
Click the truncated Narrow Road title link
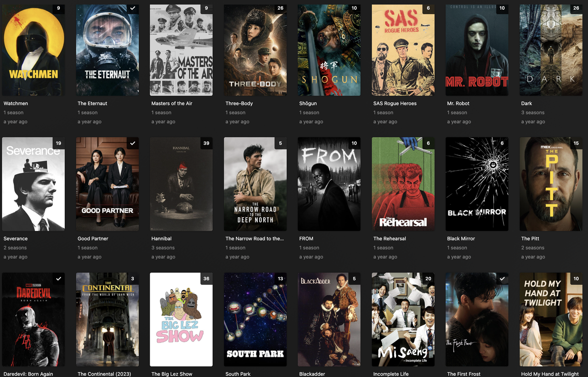pos(255,239)
